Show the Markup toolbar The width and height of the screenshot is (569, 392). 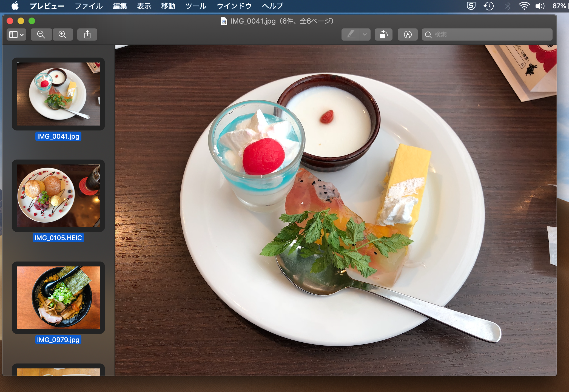click(x=408, y=35)
